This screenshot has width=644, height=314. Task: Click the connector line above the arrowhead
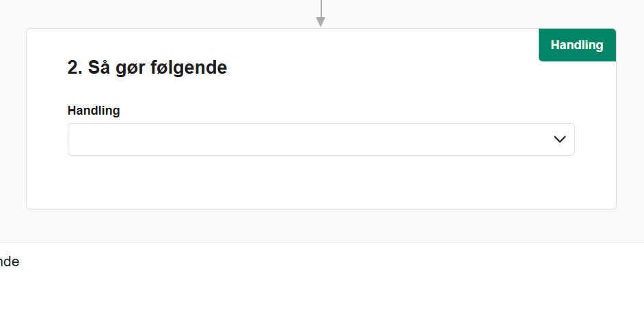[320, 7]
